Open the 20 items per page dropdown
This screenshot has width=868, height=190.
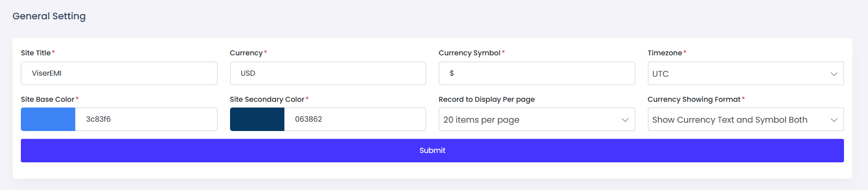pyautogui.click(x=537, y=120)
